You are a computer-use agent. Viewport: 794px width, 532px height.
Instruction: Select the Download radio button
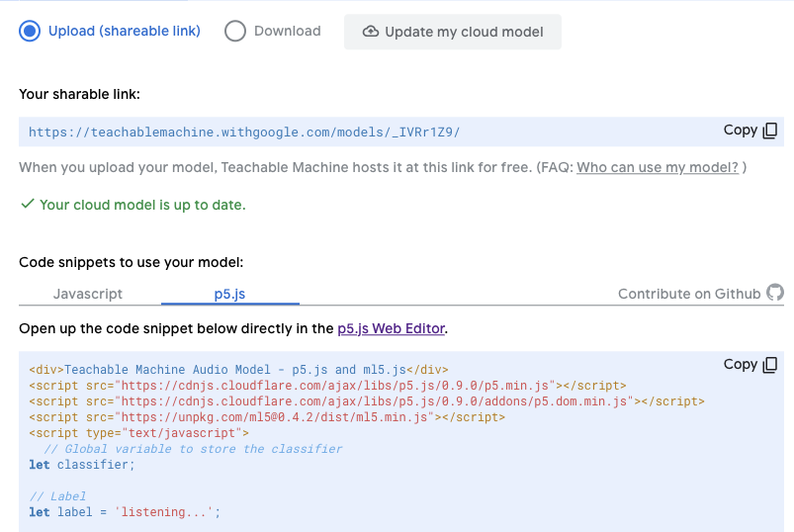coord(235,31)
